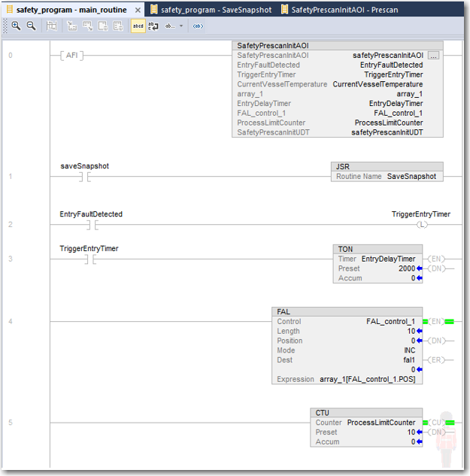Select rung number 3
The image size is (470, 476).
11,259
